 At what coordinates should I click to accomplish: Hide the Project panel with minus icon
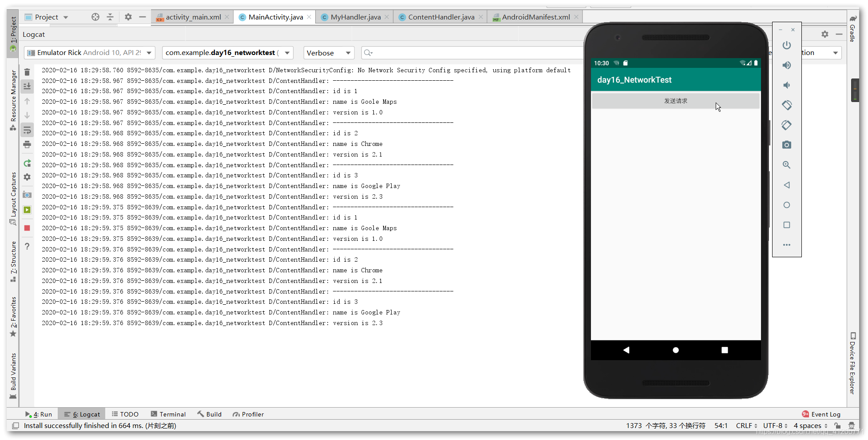click(143, 17)
